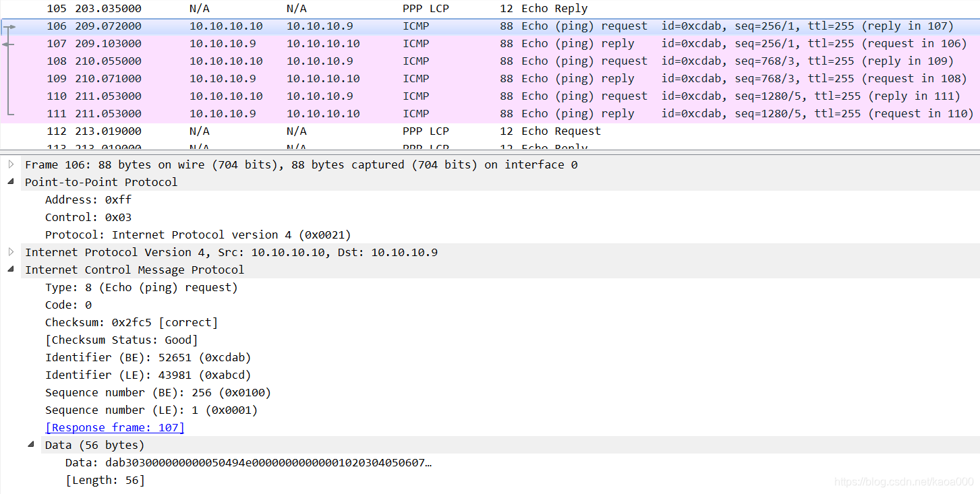Click source 10.10.10.10 in packet 110
This screenshot has width=980, height=494.
pyautogui.click(x=226, y=96)
